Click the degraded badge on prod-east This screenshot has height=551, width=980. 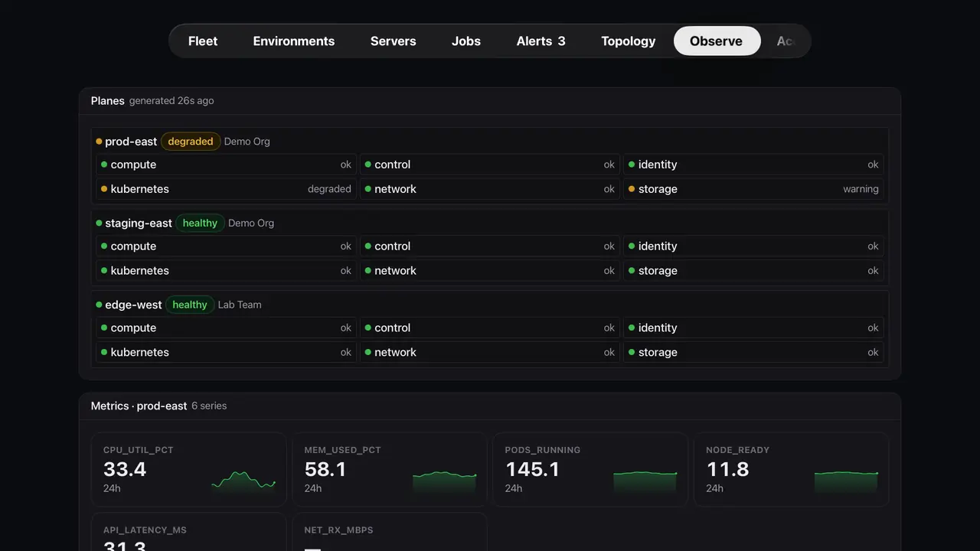click(191, 142)
